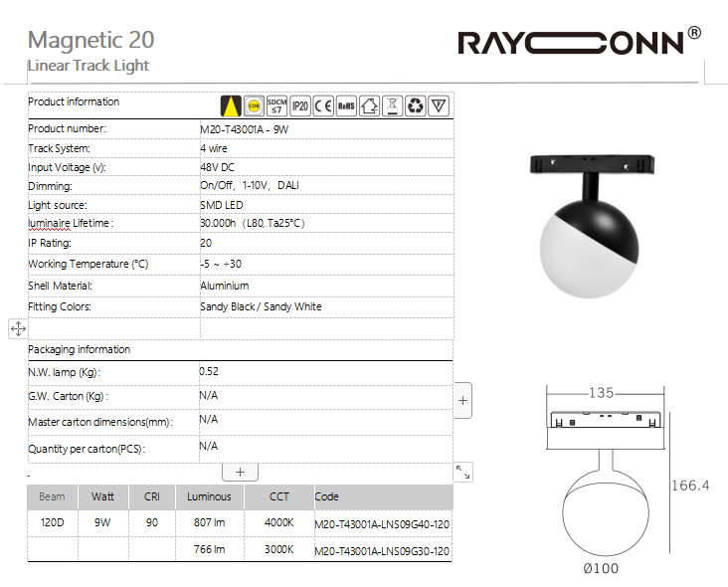This screenshot has width=728, height=587.
Task: Click the '4 wire' track system value
Action: 214,148
